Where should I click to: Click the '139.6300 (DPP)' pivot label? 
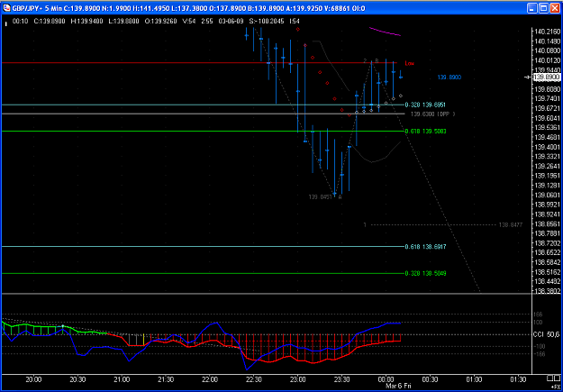(433, 114)
